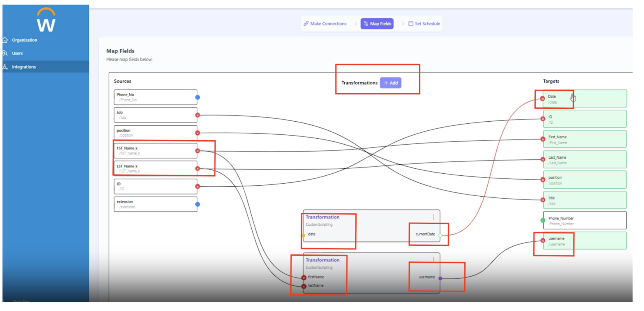Click the Bob Parr profile at the sidebar bottom
Viewport: 644px width, 311px height.
tap(21, 302)
